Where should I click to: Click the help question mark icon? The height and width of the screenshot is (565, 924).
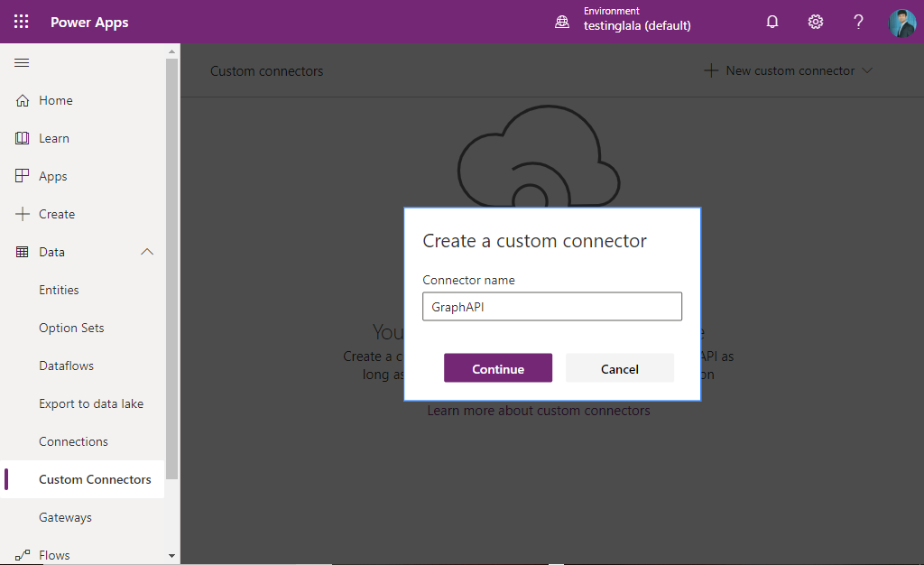[x=859, y=22]
